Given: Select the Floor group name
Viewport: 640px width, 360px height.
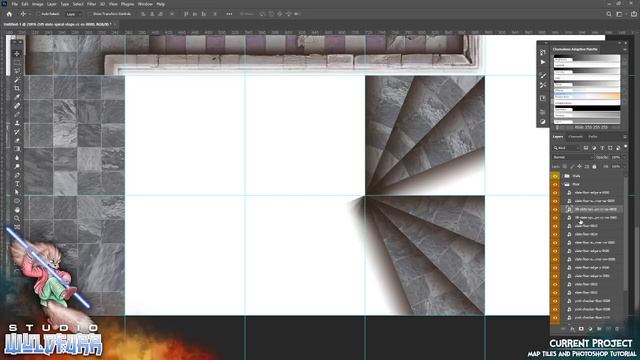Looking at the screenshot, I should (576, 184).
